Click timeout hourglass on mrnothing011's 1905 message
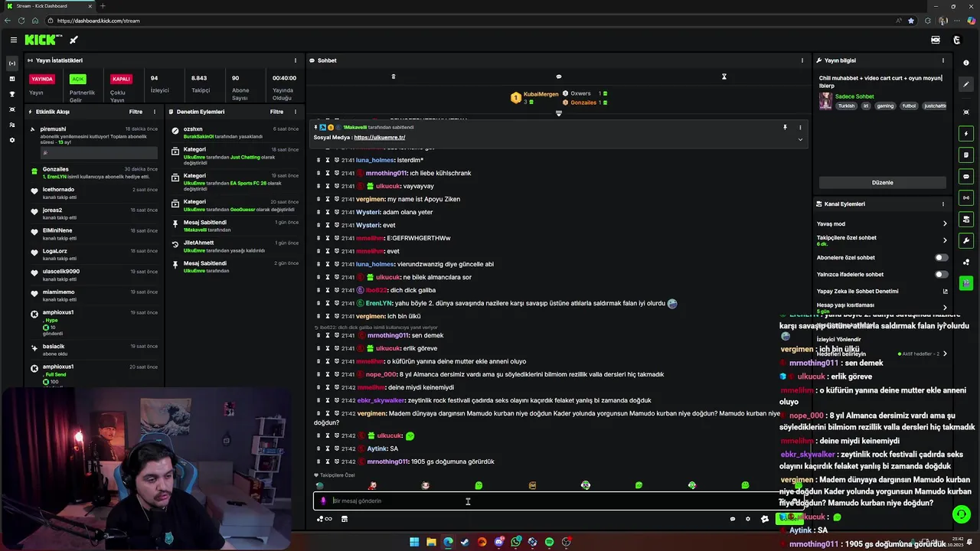 pos(328,461)
